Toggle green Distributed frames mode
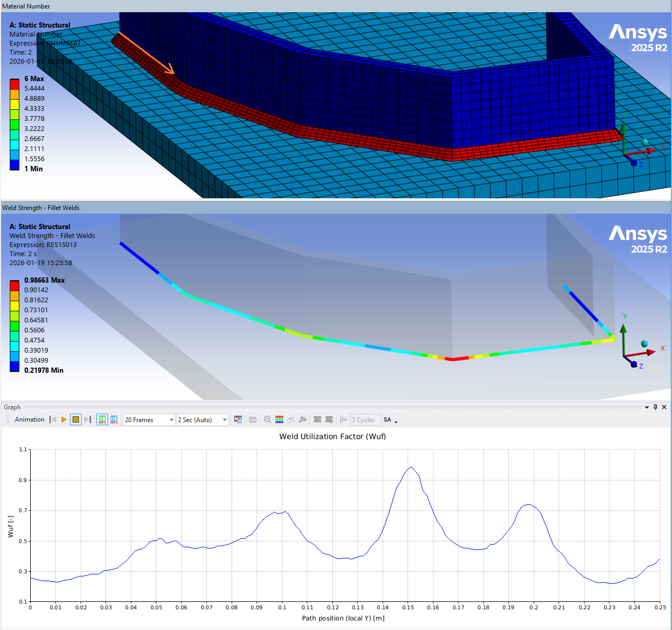Viewport: 672px width, 630px height. point(102,419)
